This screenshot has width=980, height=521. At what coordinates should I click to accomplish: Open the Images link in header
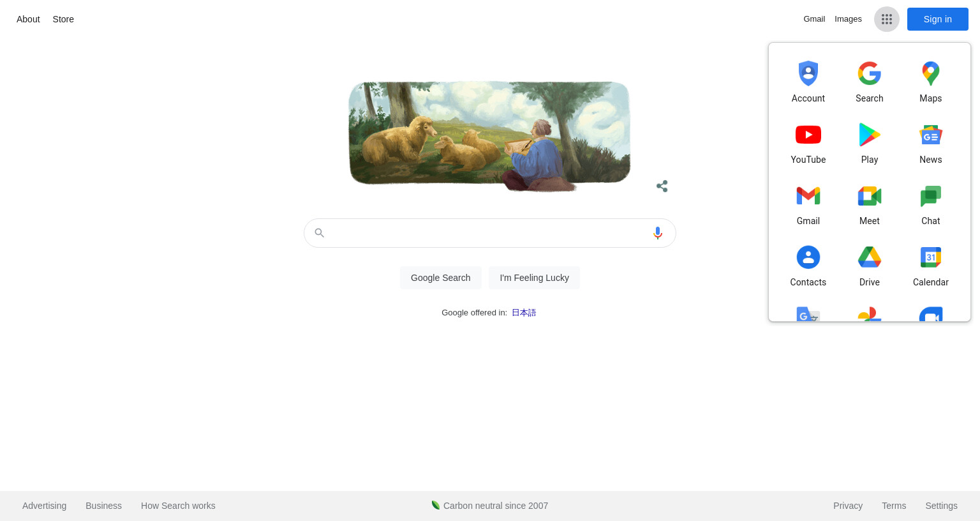[848, 19]
